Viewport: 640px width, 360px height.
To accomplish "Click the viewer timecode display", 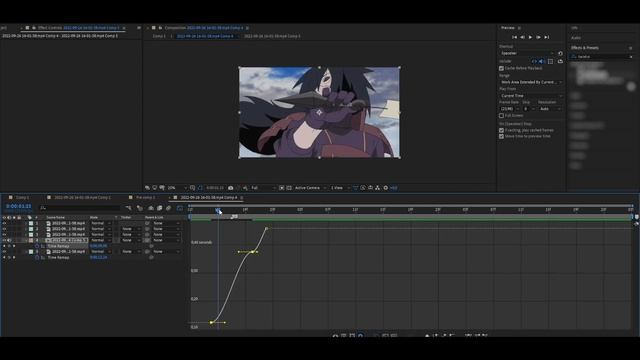I will (215, 188).
